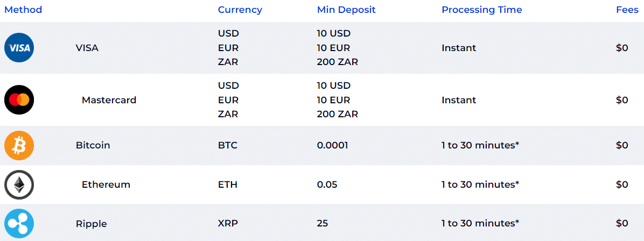The height and width of the screenshot is (241, 644).
Task: Click the blue Ripple icon
Action: click(19, 224)
